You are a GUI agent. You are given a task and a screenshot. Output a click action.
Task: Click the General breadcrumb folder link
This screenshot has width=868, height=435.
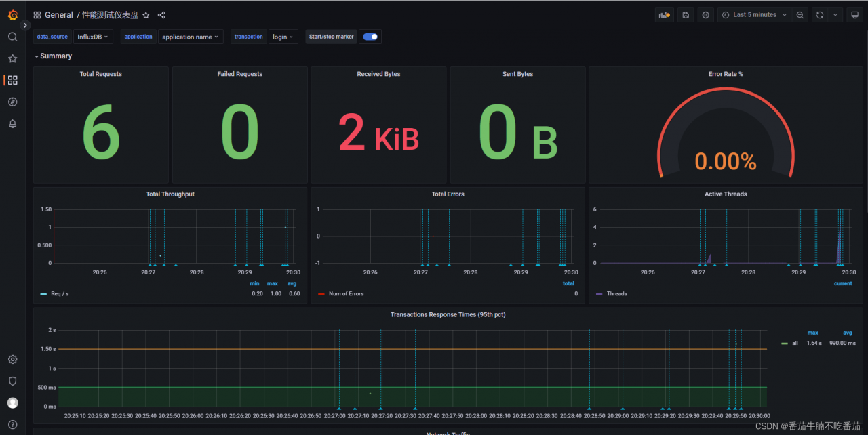(x=58, y=15)
